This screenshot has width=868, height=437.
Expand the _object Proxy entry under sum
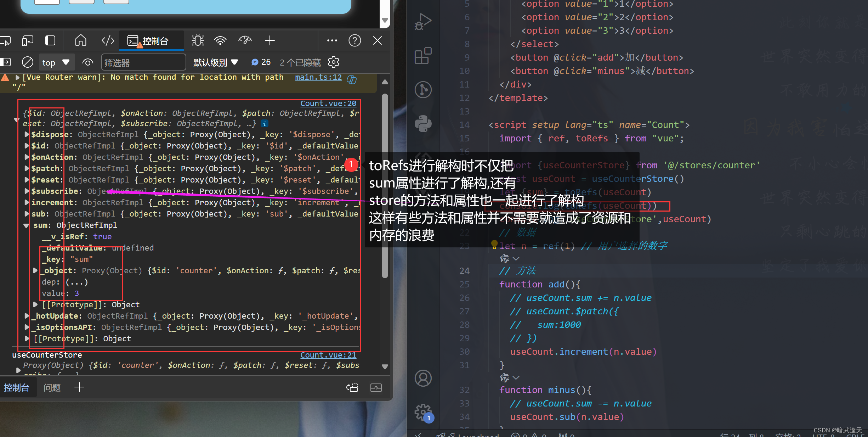(x=35, y=271)
